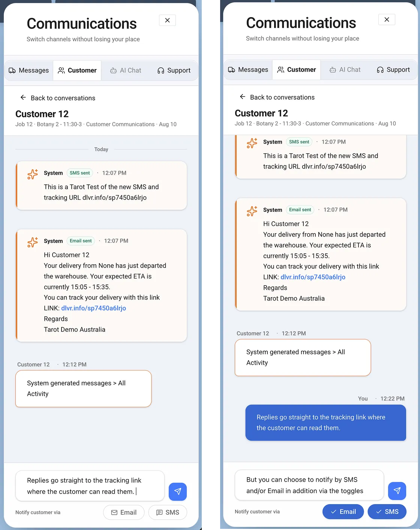Open Support tab in left panel
This screenshot has height=530, width=420.
point(174,70)
